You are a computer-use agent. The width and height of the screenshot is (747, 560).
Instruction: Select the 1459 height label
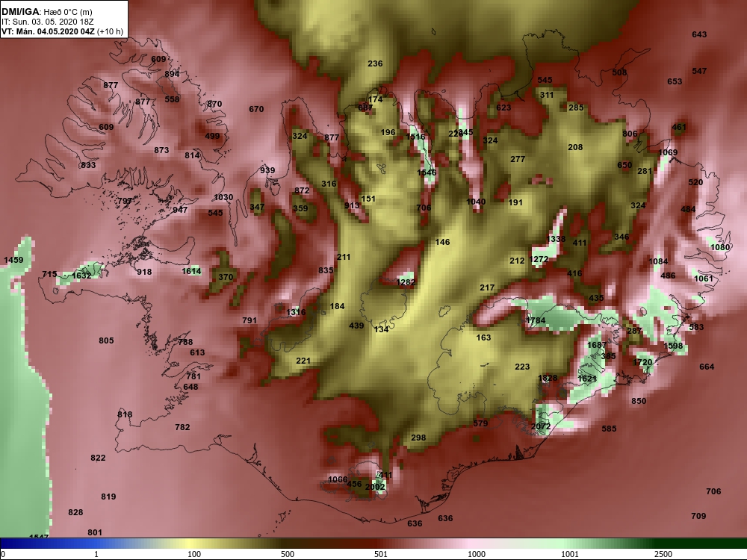13,260
